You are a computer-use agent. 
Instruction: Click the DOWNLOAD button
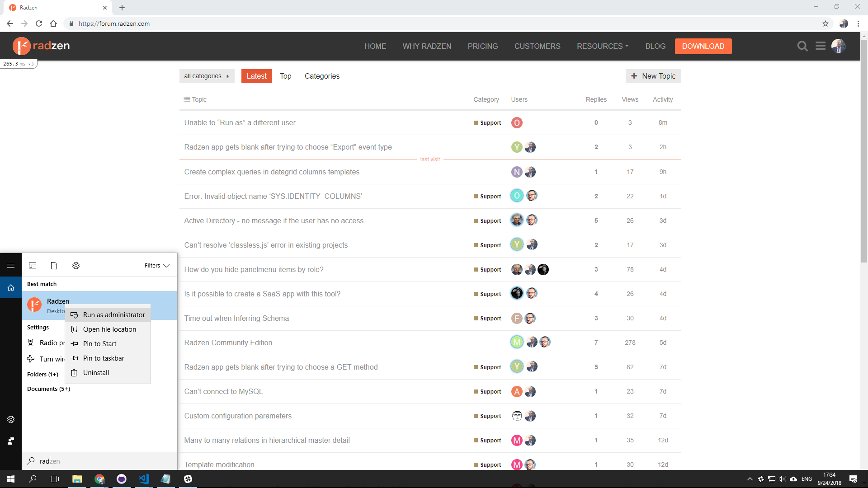point(703,46)
